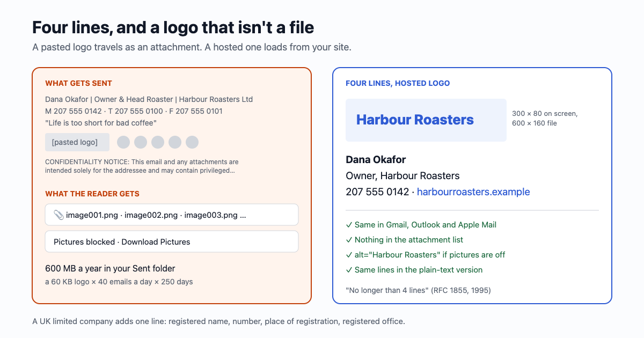644x338 pixels.
Task: Click the RFC 1855 quote line
Action: coord(419,290)
